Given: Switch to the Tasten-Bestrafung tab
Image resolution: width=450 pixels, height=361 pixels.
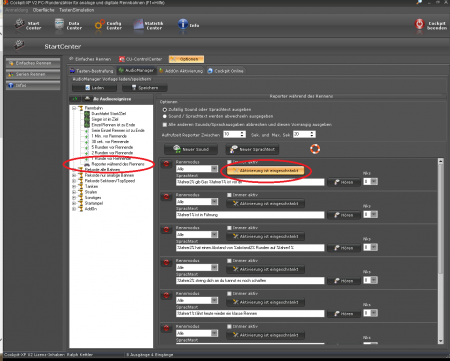Looking at the screenshot, I should pyautogui.click(x=92, y=71).
